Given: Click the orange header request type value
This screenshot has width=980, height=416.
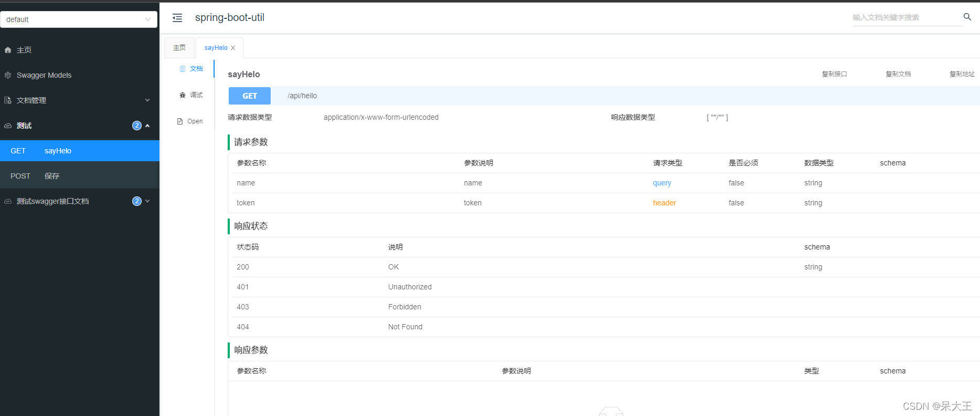Looking at the screenshot, I should [664, 203].
